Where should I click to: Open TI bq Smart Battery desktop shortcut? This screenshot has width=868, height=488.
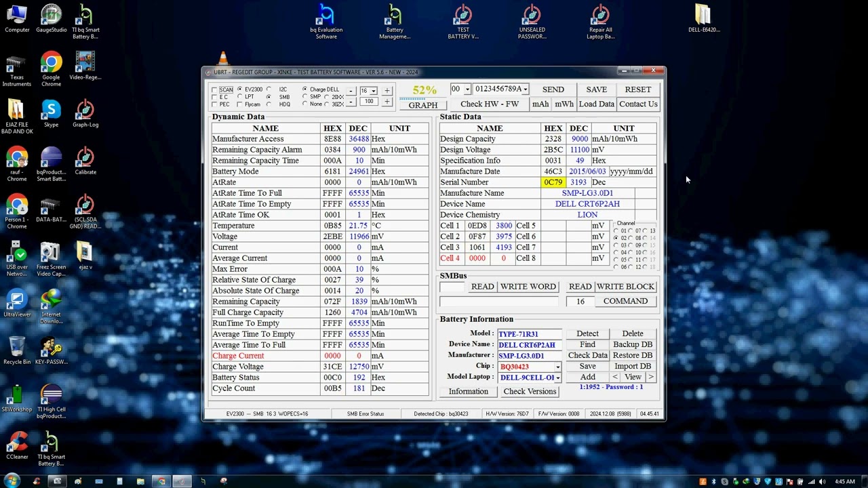tap(85, 22)
